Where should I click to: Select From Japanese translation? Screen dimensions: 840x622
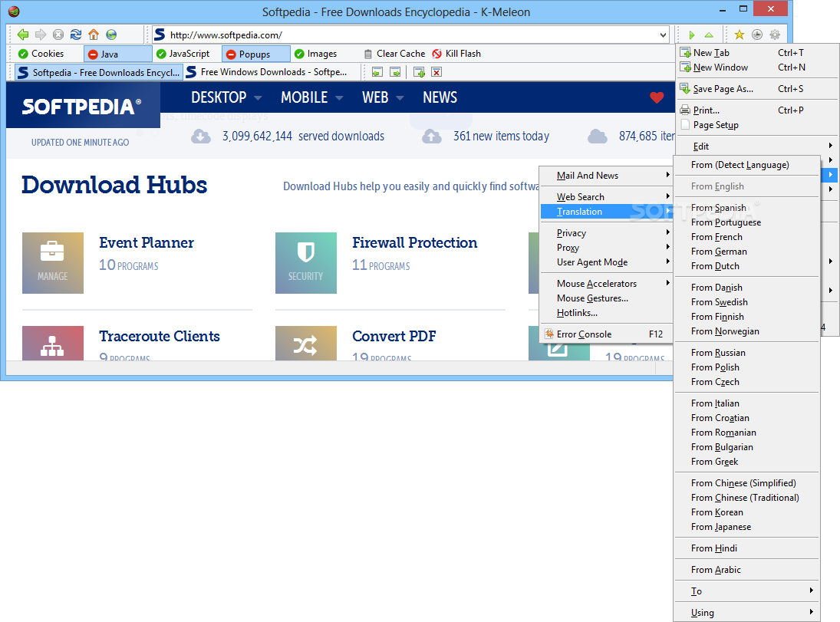point(746,527)
